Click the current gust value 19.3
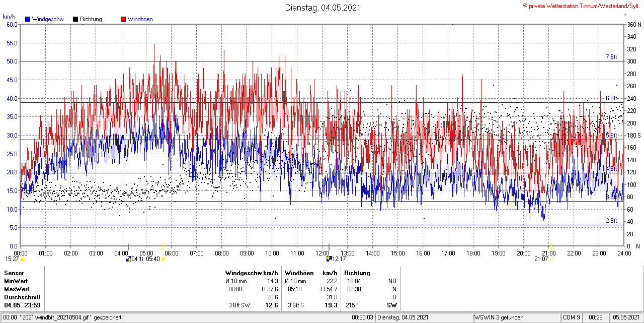This screenshot has height=323, width=644. click(x=331, y=305)
